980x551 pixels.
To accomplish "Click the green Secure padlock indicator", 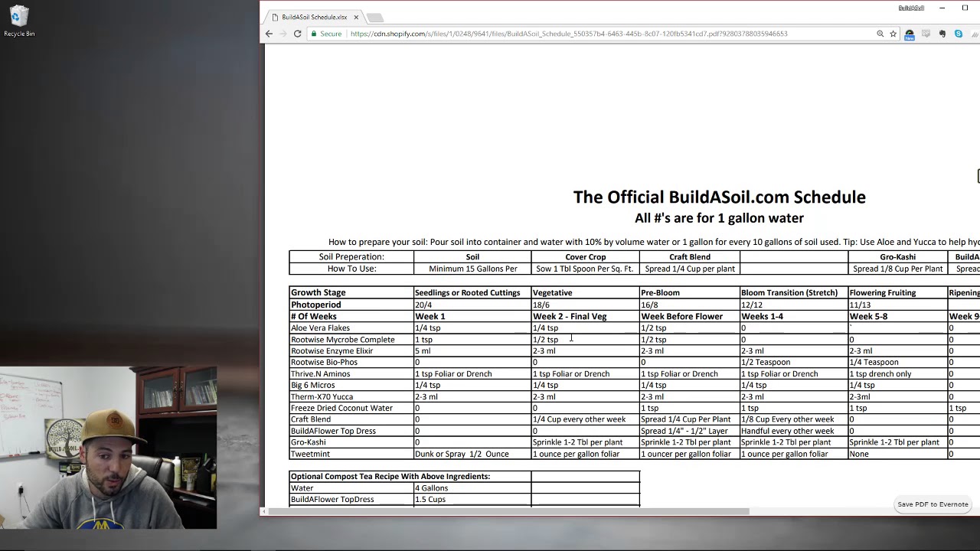I will [327, 34].
